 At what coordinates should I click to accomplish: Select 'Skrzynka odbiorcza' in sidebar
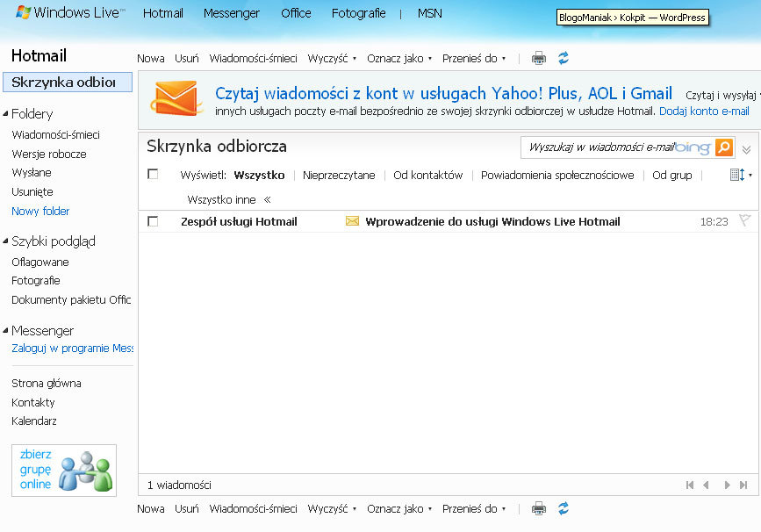[x=68, y=82]
